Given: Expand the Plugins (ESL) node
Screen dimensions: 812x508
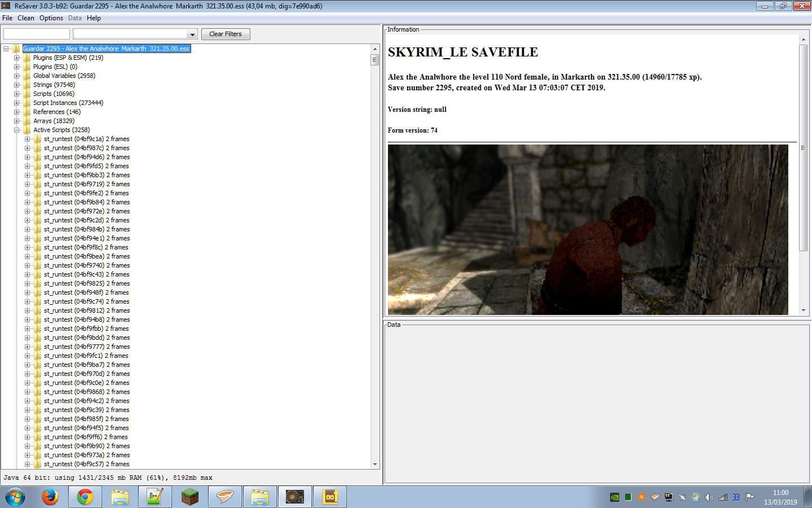Looking at the screenshot, I should point(17,67).
